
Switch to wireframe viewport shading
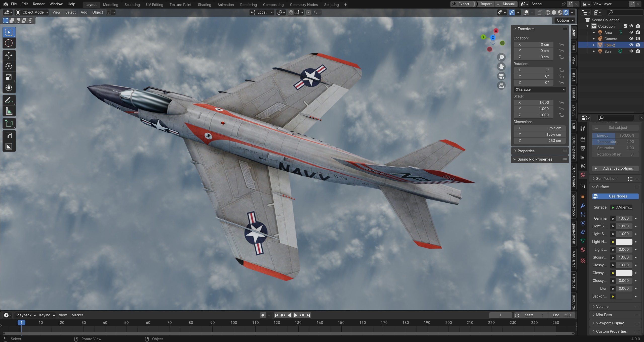[548, 13]
